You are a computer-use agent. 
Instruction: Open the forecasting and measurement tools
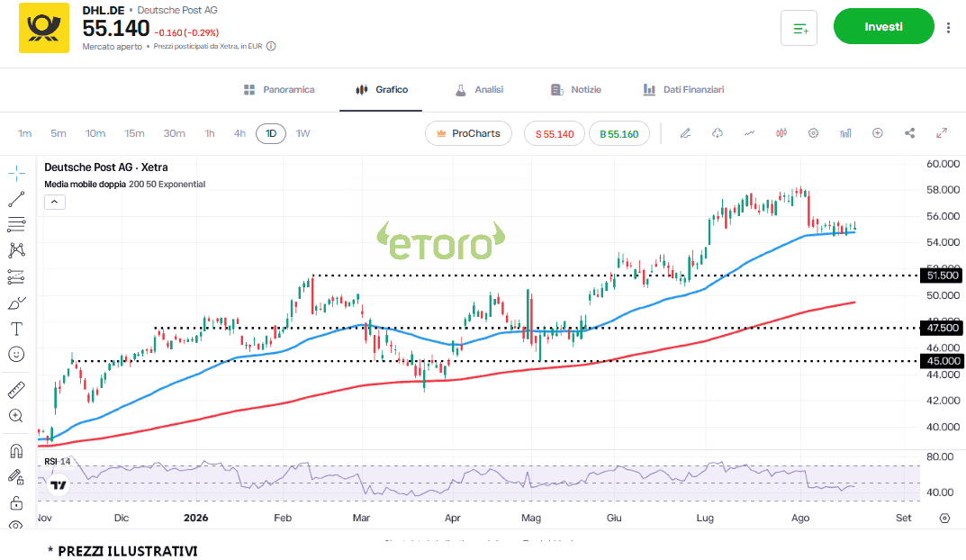[16, 276]
